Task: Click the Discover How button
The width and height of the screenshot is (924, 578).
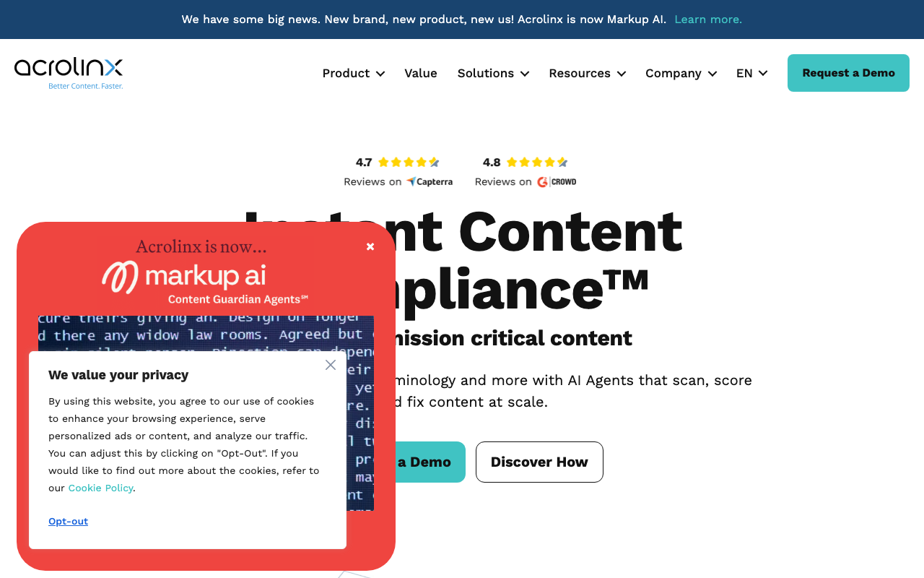Action: coord(539,462)
